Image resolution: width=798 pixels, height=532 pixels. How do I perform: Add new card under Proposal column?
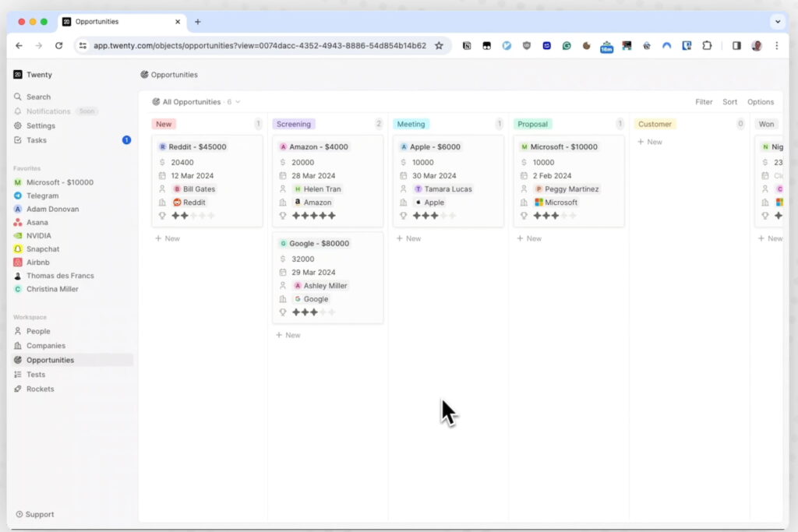(529, 238)
